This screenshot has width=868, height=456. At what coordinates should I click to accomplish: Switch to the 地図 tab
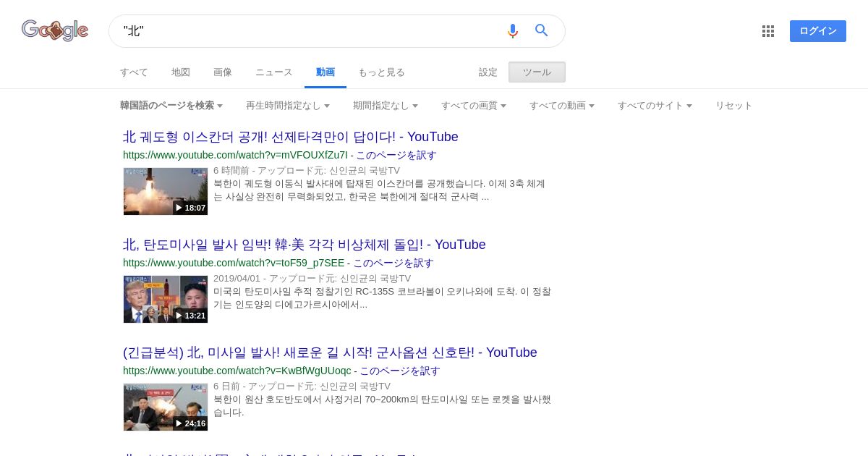pos(181,72)
